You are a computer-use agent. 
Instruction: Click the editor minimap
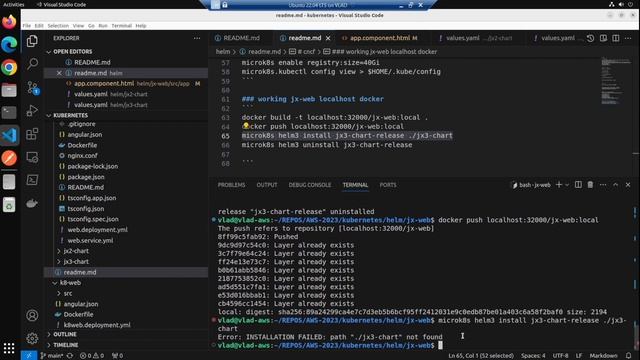click(x=616, y=82)
